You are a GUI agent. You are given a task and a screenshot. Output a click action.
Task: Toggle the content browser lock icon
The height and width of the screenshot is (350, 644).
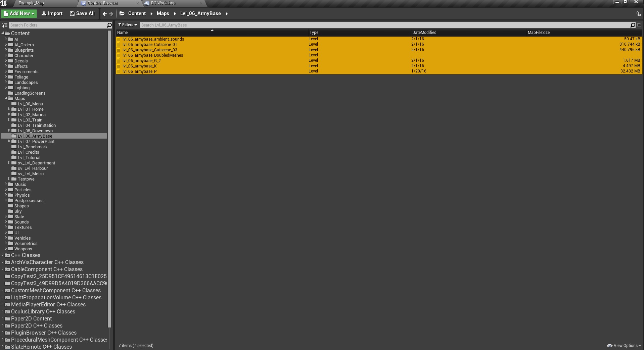pos(638,14)
